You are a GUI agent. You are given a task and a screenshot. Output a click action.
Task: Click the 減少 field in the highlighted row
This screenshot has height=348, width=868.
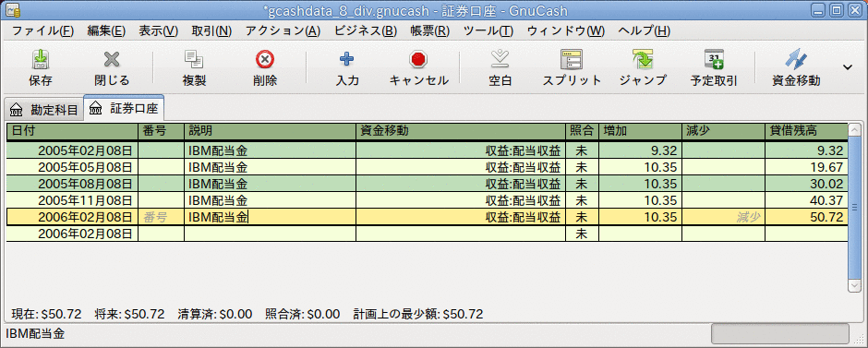coord(724,217)
